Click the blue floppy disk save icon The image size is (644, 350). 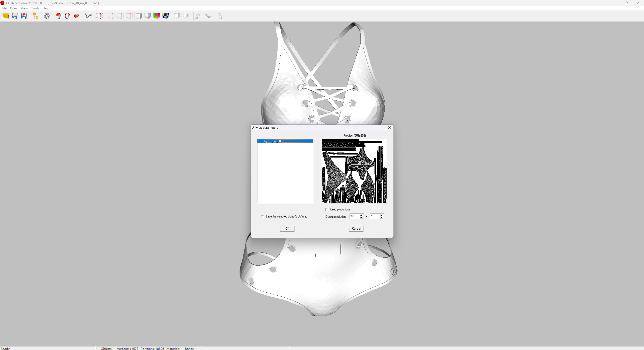click(x=14, y=16)
